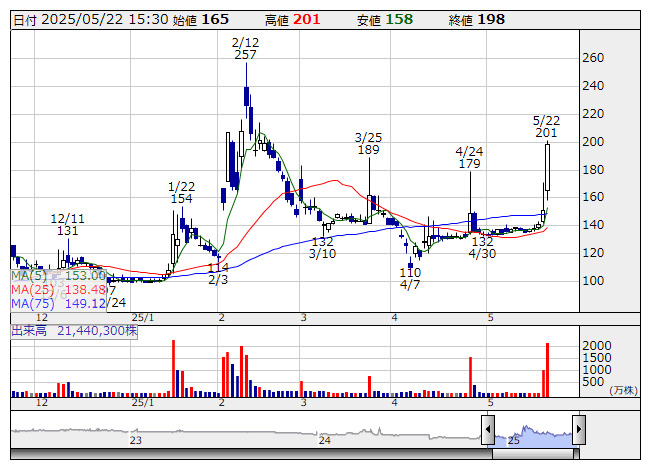Viewport: 653px width, 470px height.
Task: Click the 3/25 high marker 189
Action: click(369, 150)
